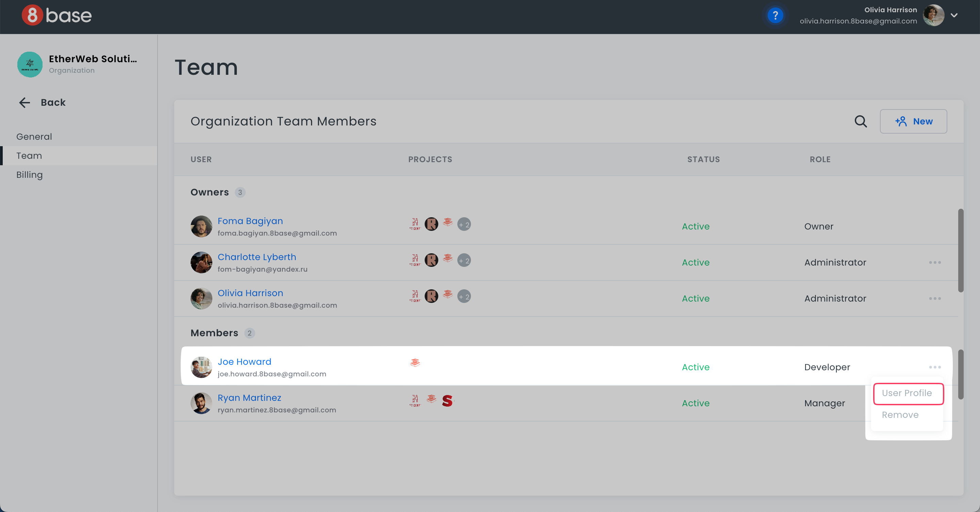Image resolution: width=980 pixels, height=512 pixels.
Task: Select Remove in the context menu
Action: (900, 415)
